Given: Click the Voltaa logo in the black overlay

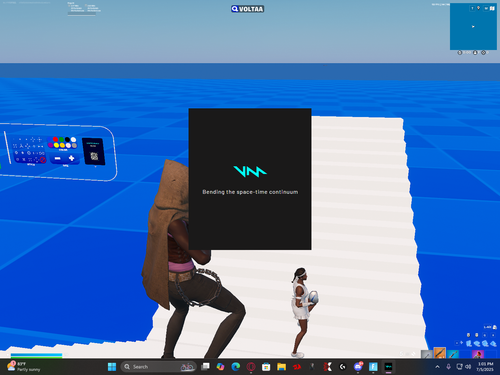Looking at the screenshot, I should (250, 171).
